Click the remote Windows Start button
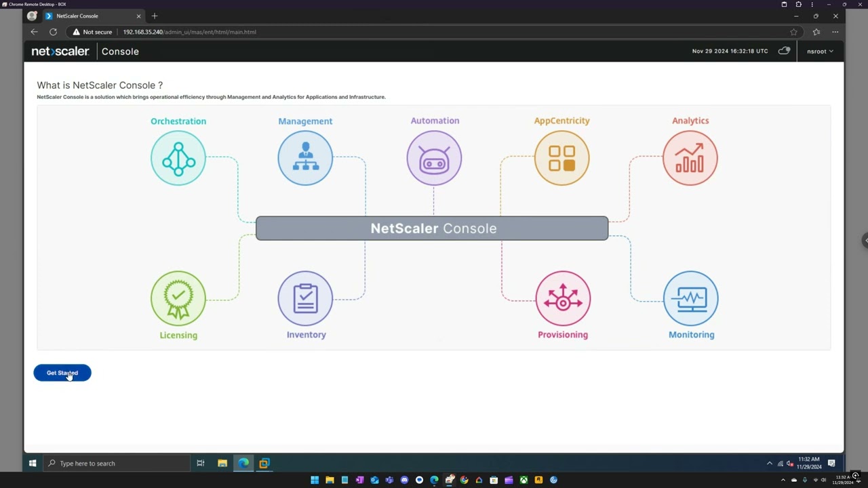Screen dimensions: 868x488 pos(33,464)
